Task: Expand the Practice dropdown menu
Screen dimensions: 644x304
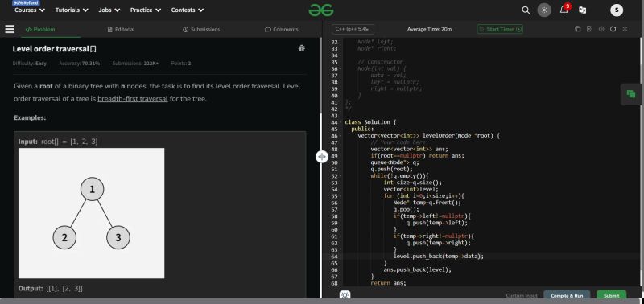Action: [x=146, y=10]
